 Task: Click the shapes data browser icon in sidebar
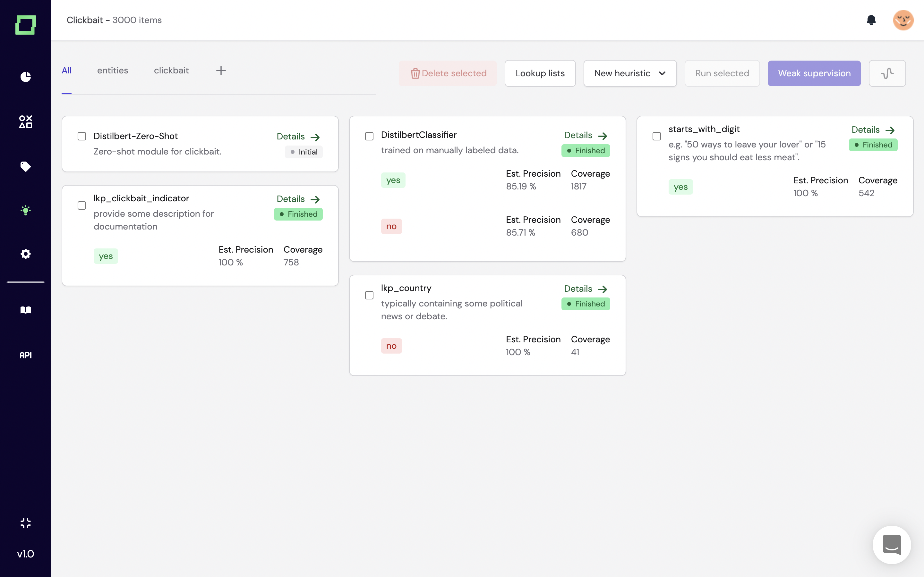click(26, 122)
